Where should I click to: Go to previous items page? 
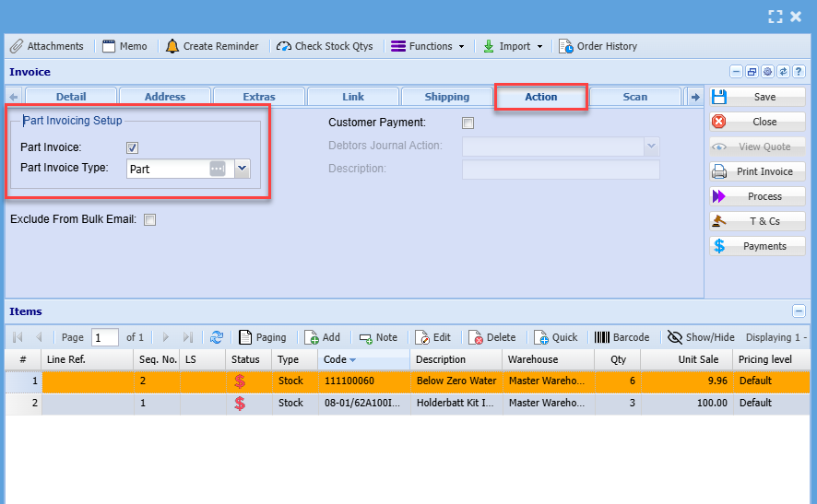coord(39,337)
